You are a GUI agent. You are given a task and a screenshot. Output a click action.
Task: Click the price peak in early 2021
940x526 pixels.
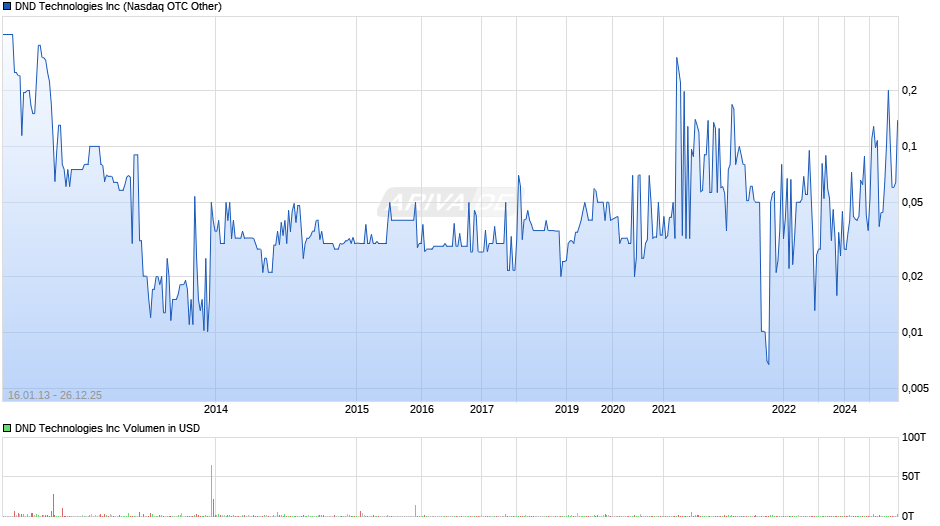pyautogui.click(x=677, y=58)
